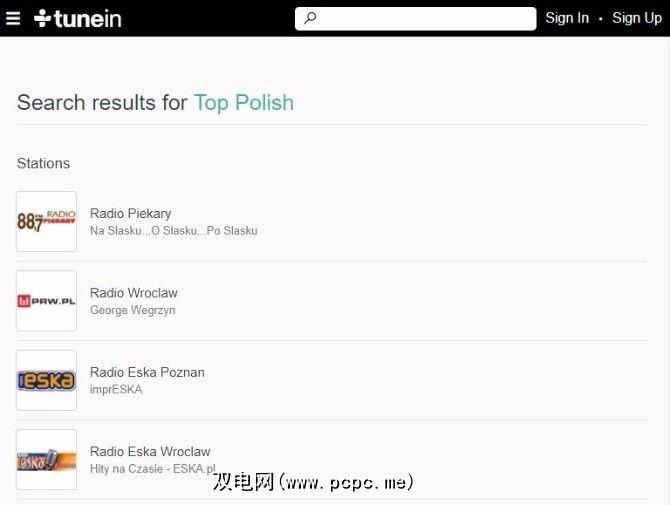
Task: Open the Radio Eska Poznan title
Action: (147, 372)
